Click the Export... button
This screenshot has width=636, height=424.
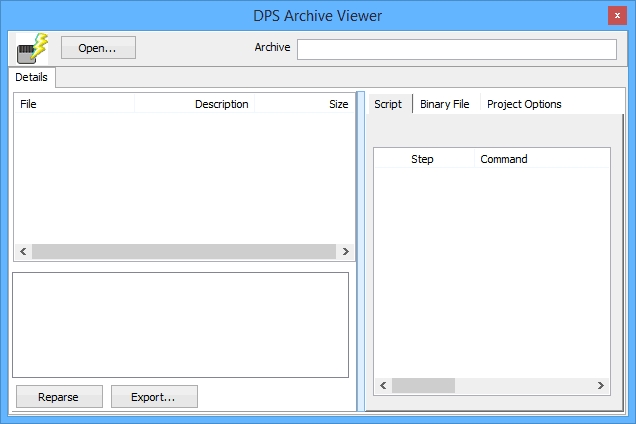154,397
